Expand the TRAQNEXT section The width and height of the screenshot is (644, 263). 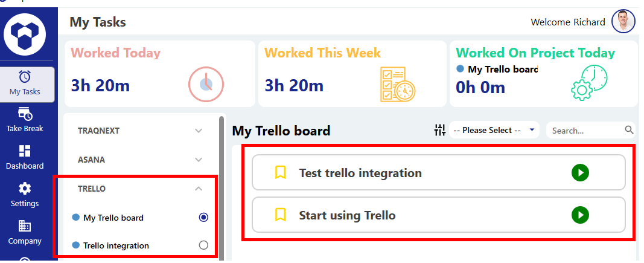[x=199, y=130]
